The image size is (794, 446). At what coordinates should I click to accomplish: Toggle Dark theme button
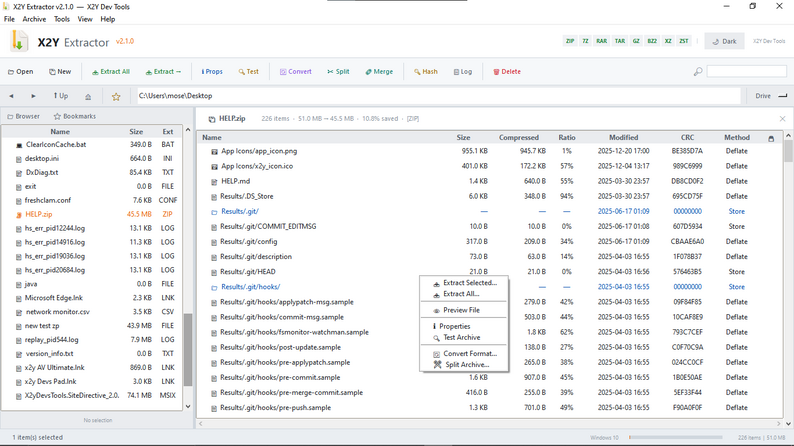pos(724,41)
